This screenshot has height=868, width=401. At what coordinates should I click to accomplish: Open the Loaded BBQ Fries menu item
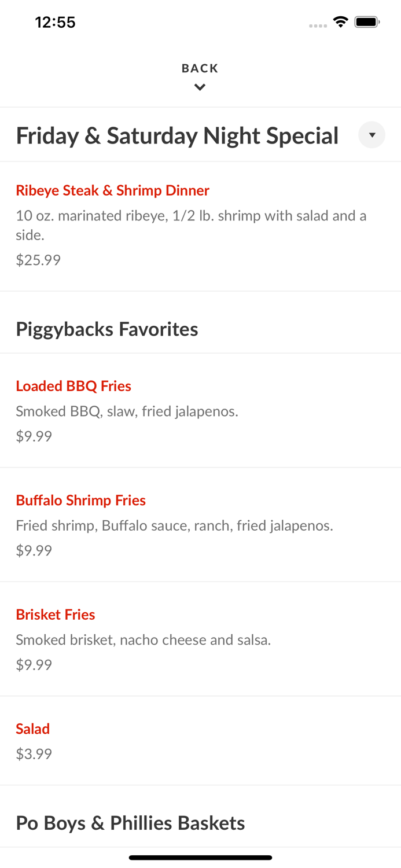click(x=73, y=386)
